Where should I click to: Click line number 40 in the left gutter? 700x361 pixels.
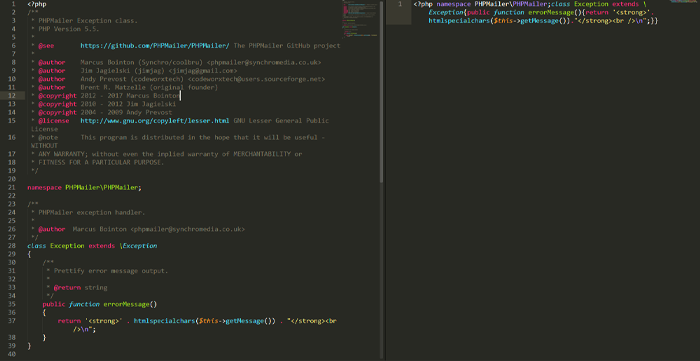click(12, 354)
